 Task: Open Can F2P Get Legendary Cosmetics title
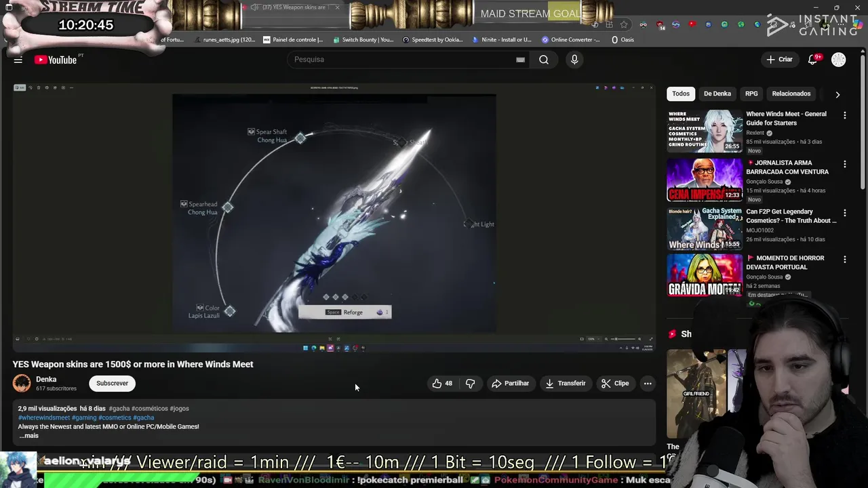791,216
